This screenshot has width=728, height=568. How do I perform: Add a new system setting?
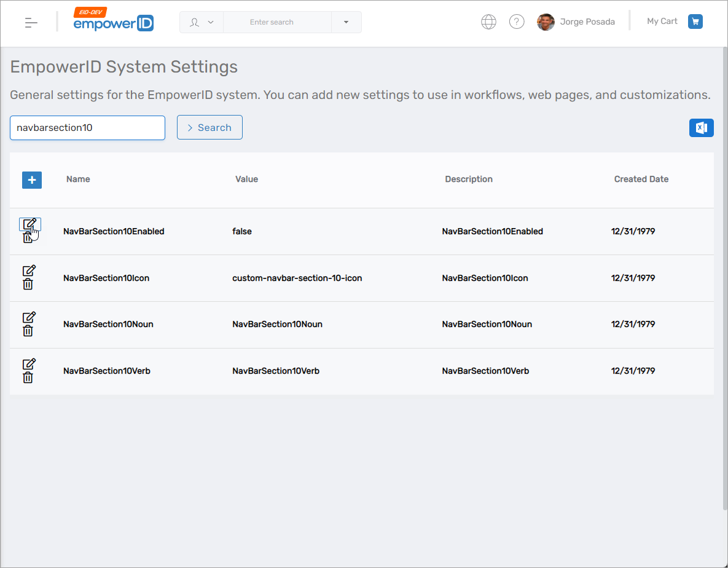32,180
